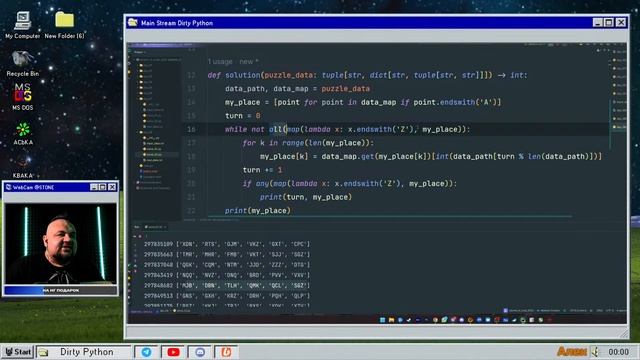Maximize the WebCam window
640x360 pixels.
click(102, 187)
